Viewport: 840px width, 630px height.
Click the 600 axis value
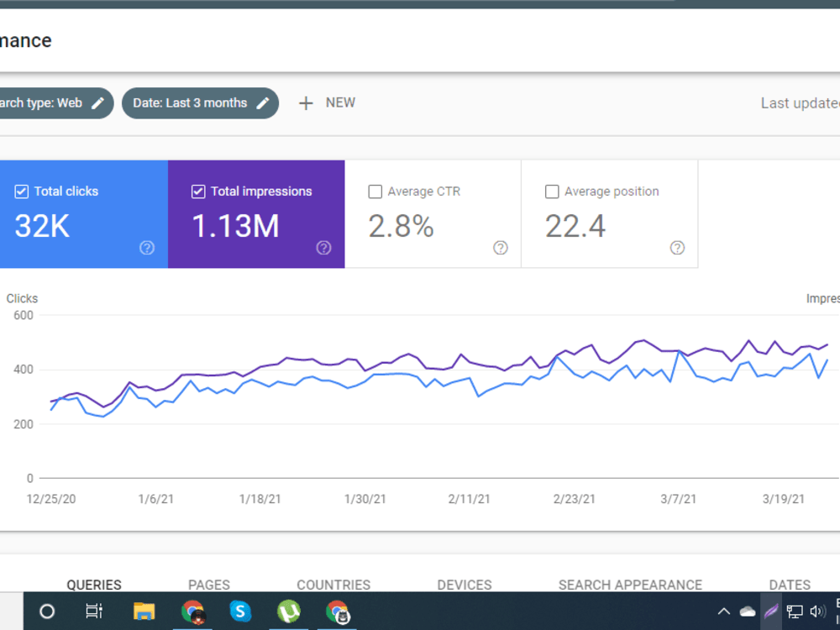point(24,316)
